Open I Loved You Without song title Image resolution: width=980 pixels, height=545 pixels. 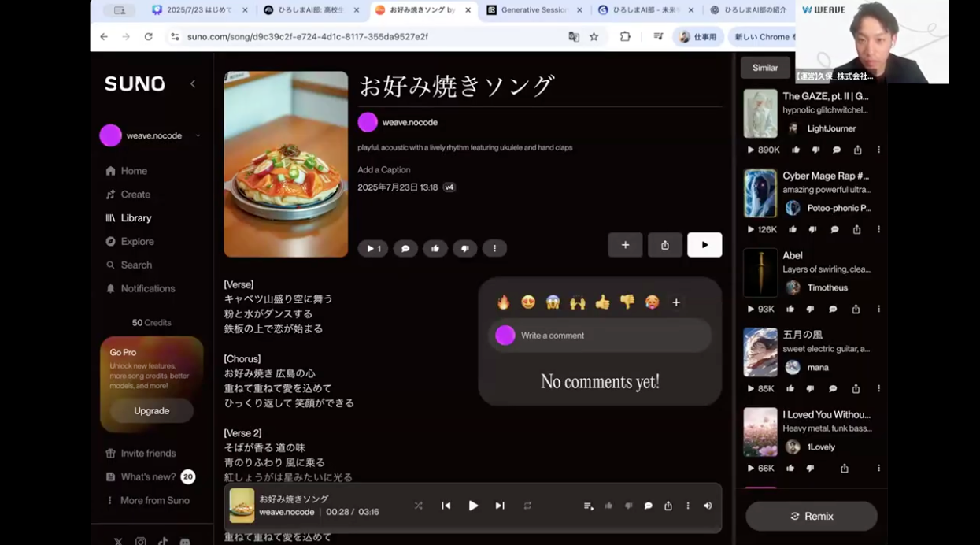pos(827,414)
